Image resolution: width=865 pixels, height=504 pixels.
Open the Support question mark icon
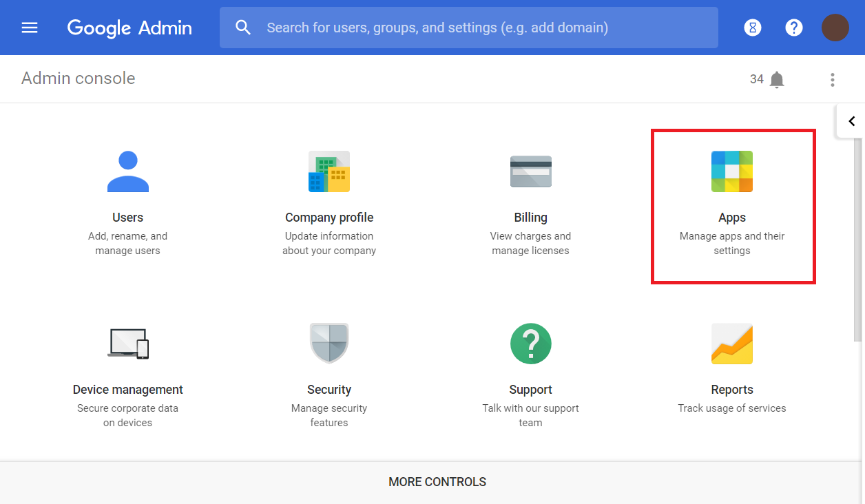pos(530,344)
